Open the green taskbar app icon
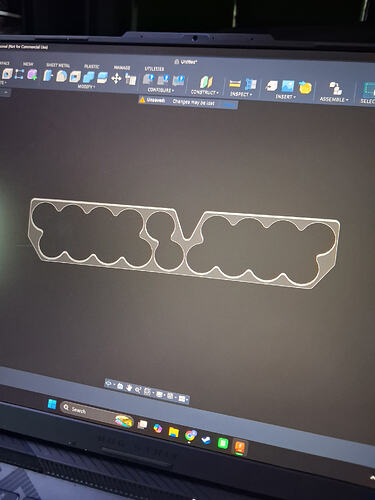This screenshot has height=500, width=375. [x=223, y=443]
